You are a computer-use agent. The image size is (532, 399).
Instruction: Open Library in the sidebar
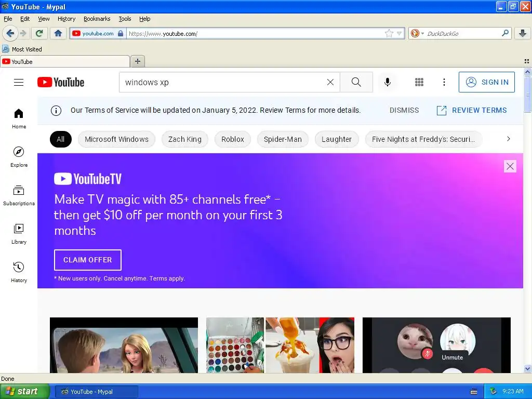click(19, 234)
